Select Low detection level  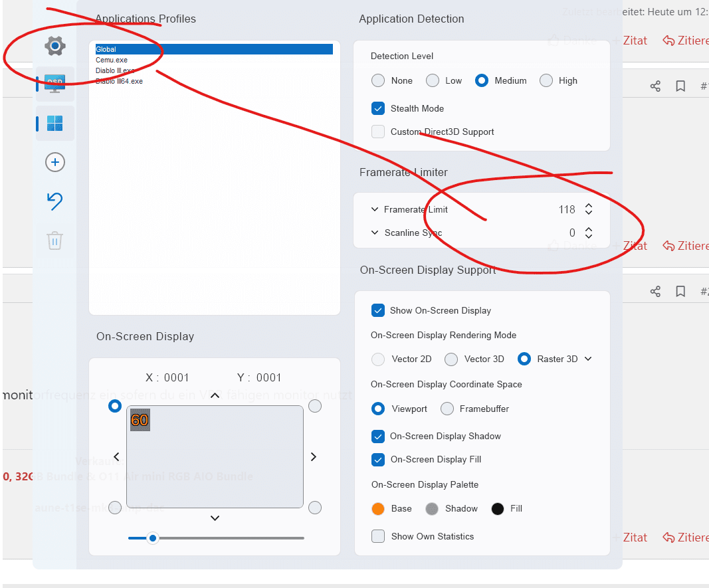click(x=433, y=80)
